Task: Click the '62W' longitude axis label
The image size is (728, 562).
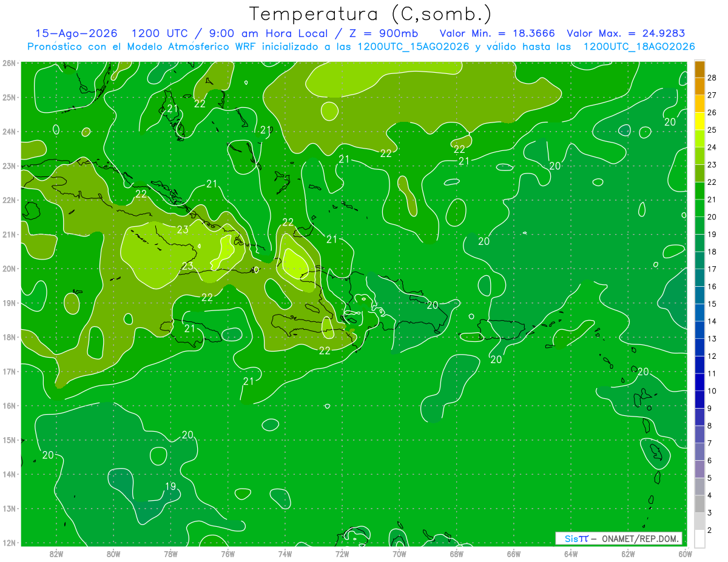Action: click(x=628, y=554)
